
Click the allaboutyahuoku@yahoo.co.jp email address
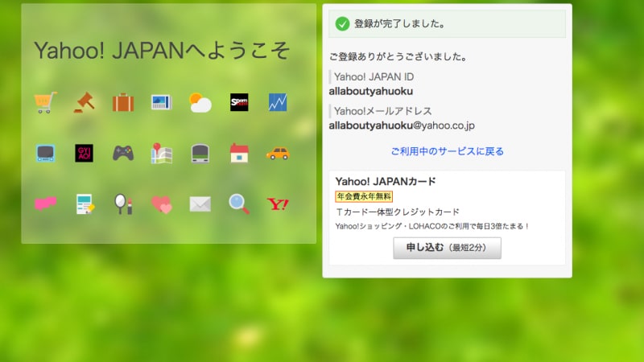[402, 125]
